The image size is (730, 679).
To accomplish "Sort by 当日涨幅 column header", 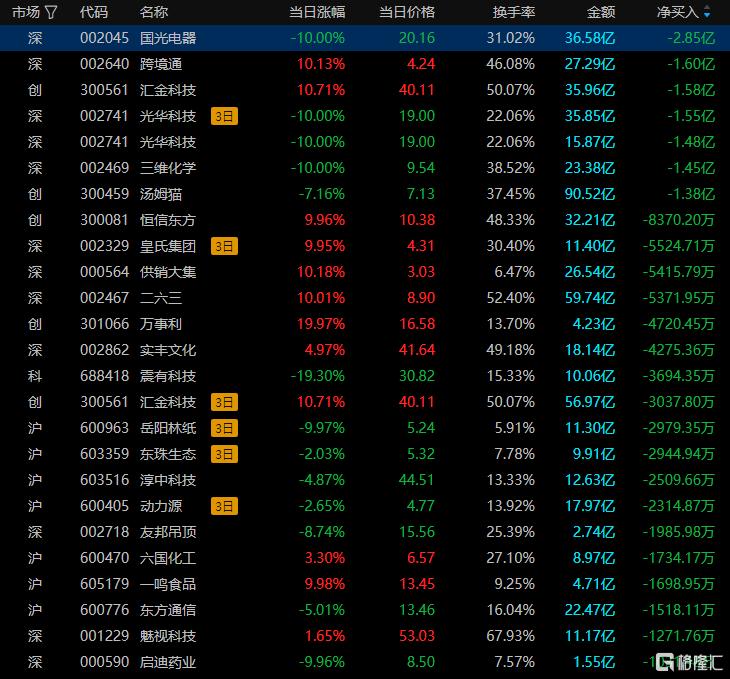I will tap(317, 12).
